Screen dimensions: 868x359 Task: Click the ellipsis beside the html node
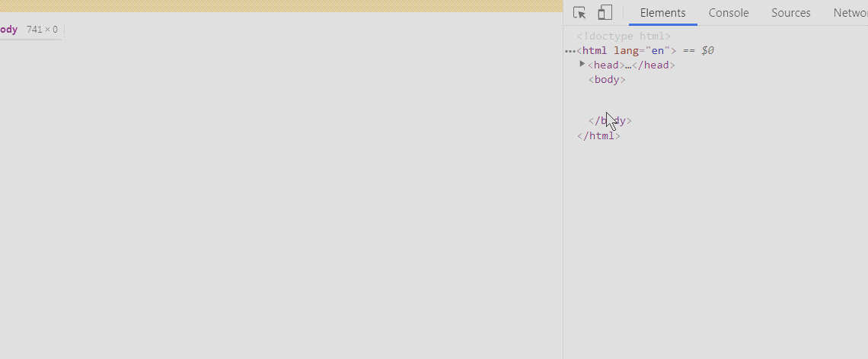[x=570, y=51]
